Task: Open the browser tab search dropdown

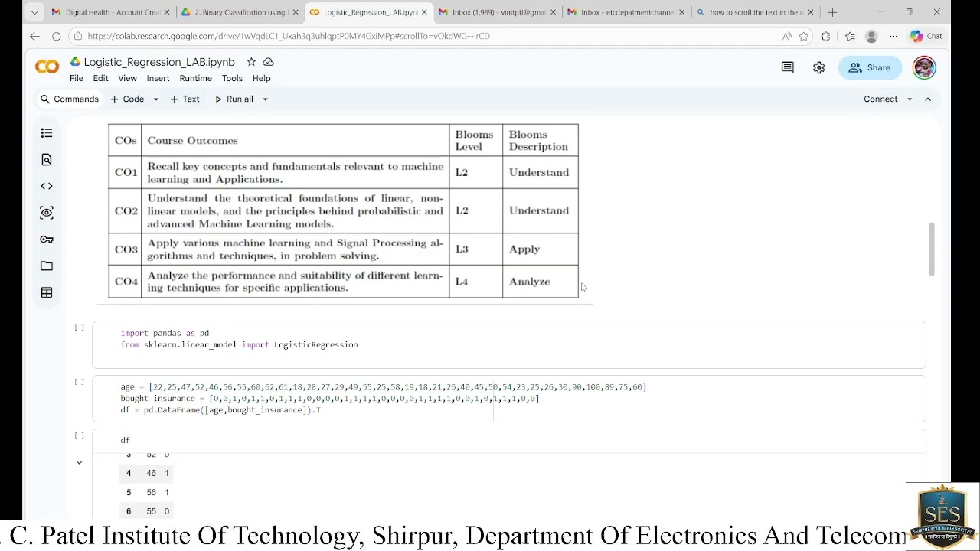Action: point(34,12)
